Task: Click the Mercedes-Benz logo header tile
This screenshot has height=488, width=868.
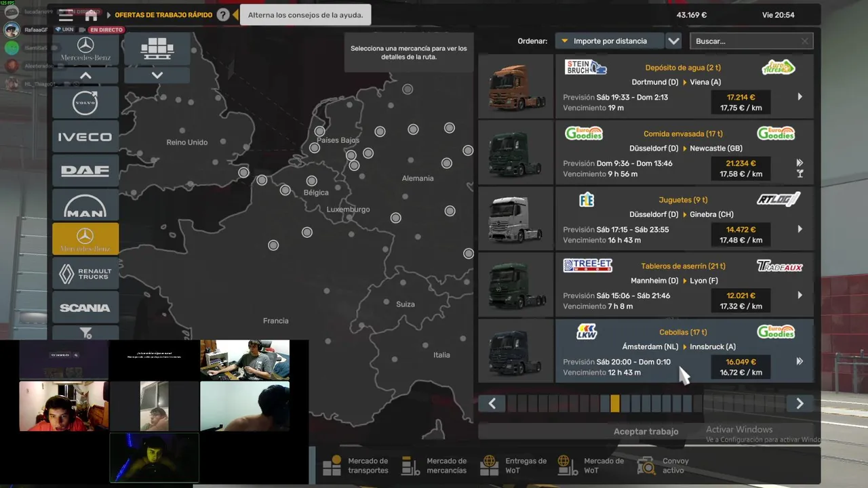Action: (x=85, y=49)
